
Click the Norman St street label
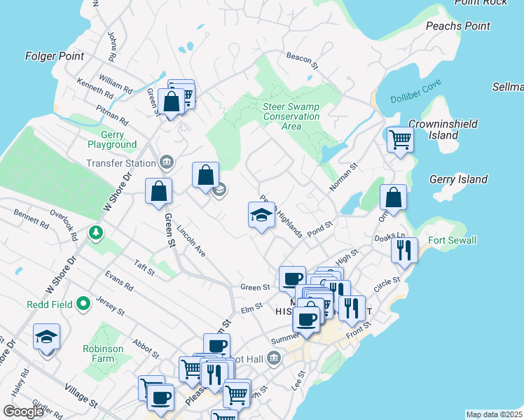(x=343, y=177)
